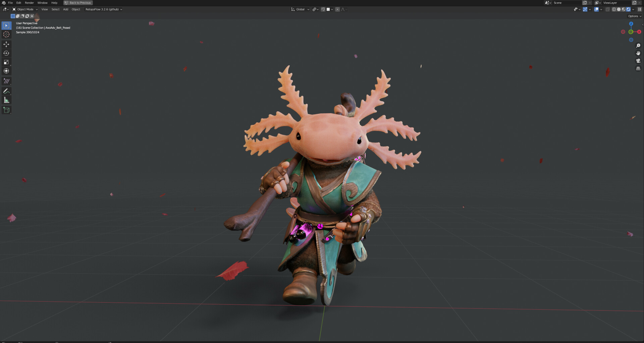Toggle Solid viewport shading mode

click(x=619, y=9)
